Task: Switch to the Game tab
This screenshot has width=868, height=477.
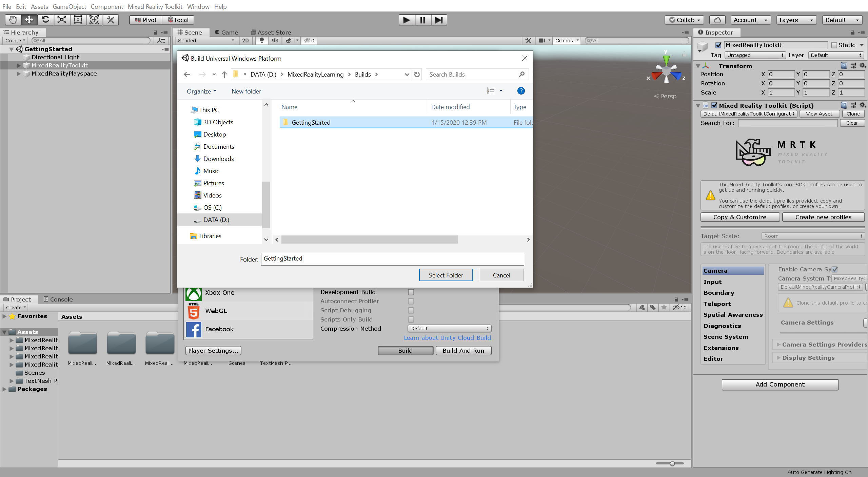Action: (226, 33)
